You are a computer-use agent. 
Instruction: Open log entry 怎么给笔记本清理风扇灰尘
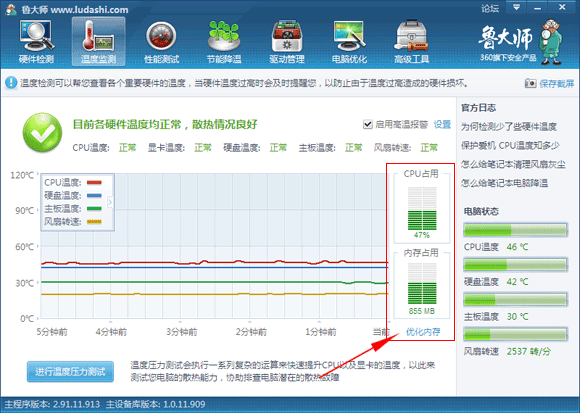click(x=513, y=164)
